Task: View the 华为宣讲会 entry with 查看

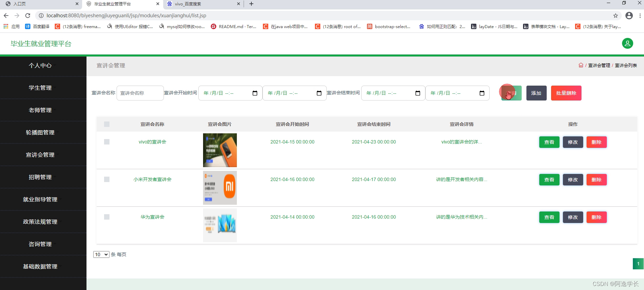Action: (x=549, y=217)
